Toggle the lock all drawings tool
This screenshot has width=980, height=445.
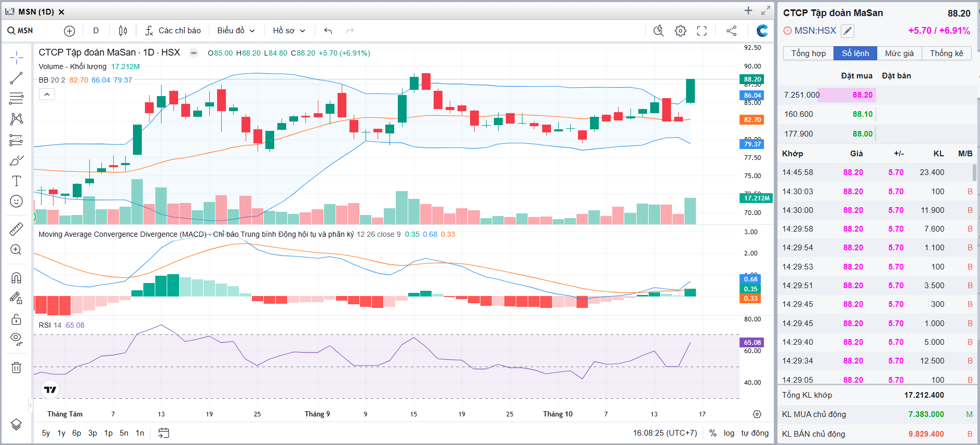tap(16, 319)
